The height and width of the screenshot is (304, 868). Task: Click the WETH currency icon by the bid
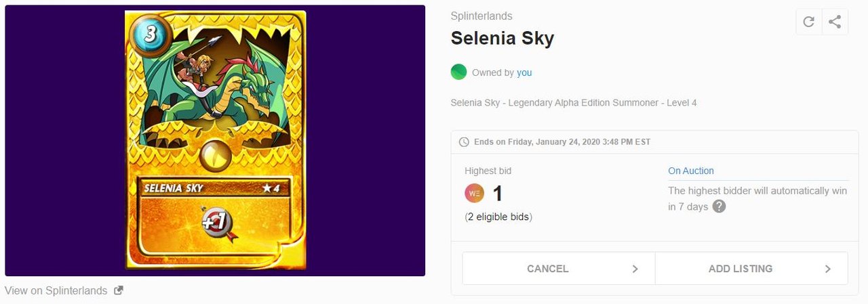(474, 194)
